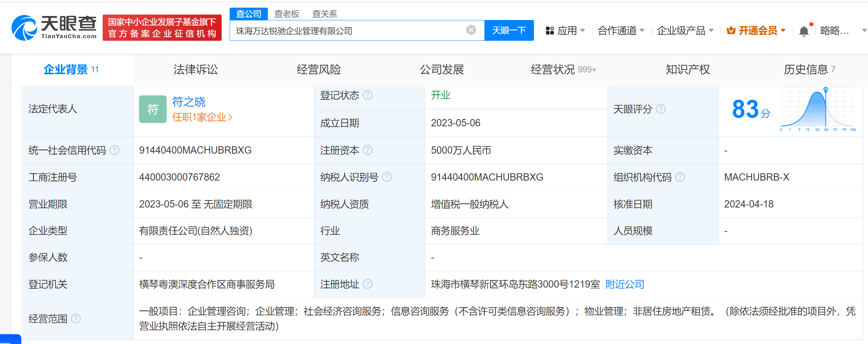
Task: Click the 开业 registration status
Action: [441, 95]
